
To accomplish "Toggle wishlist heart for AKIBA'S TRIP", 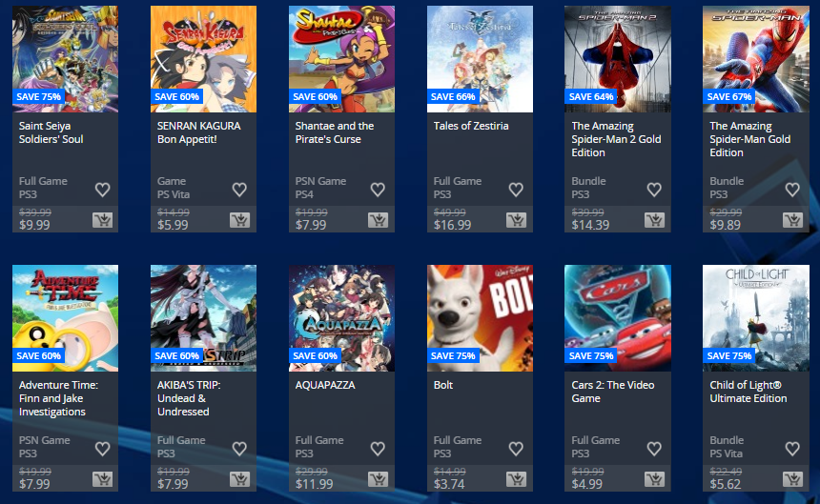I will point(239,448).
